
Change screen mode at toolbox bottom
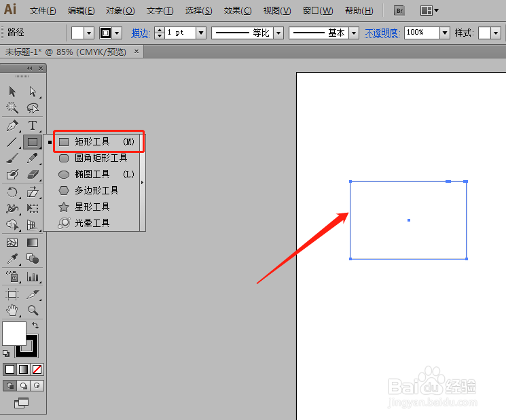click(x=21, y=403)
